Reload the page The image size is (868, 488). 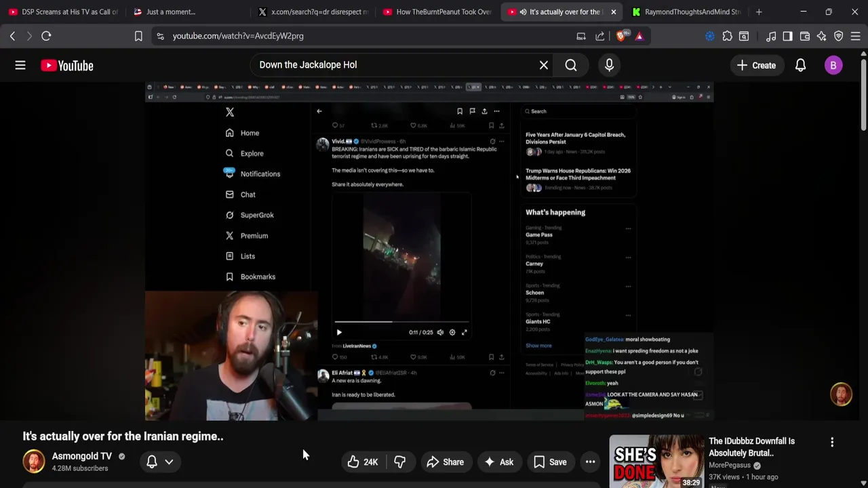pyautogui.click(x=46, y=36)
